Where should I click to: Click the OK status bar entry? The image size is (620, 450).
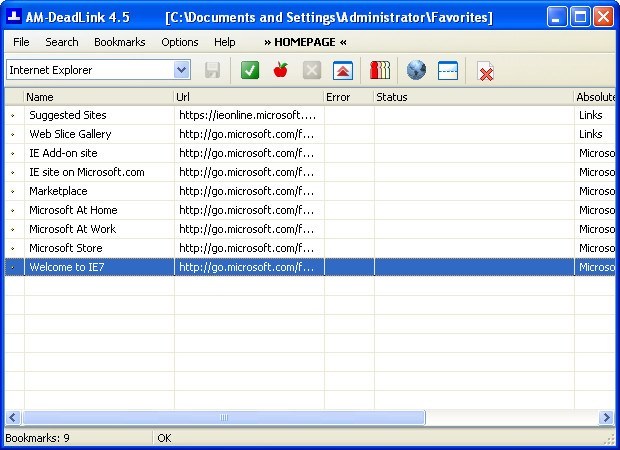pyautogui.click(x=164, y=438)
